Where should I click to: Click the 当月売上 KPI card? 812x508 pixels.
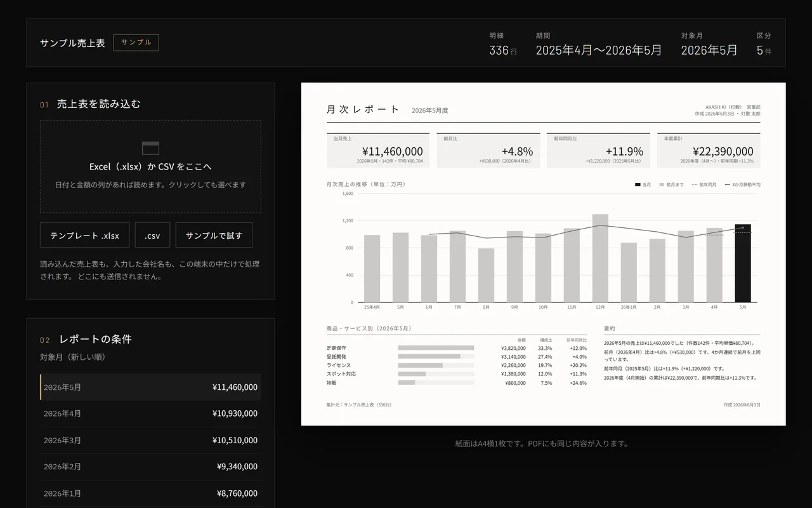[x=378, y=150]
